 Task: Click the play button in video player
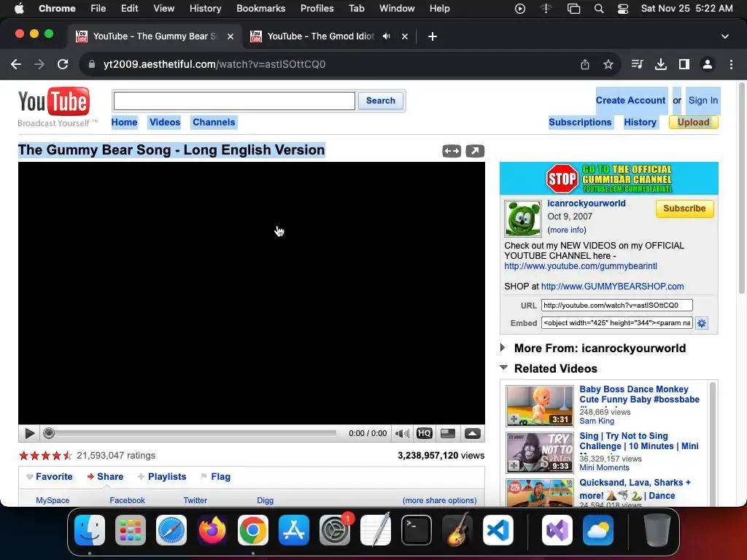(29, 433)
